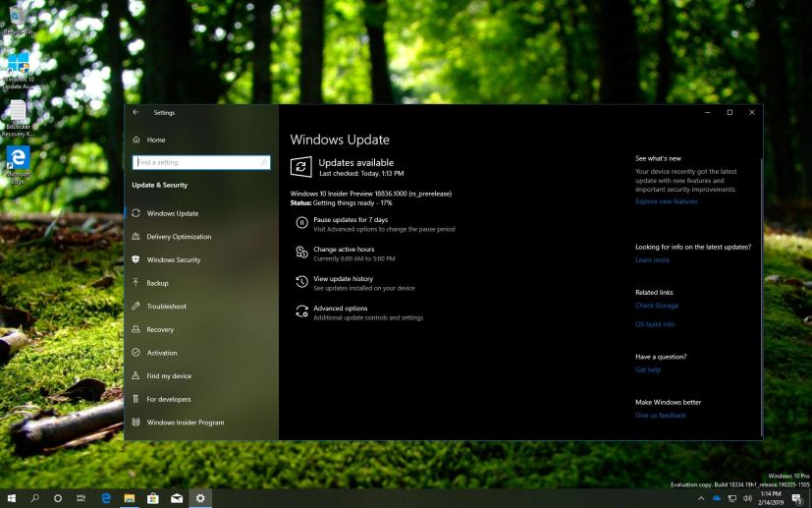Viewport: 812px width, 508px height.
Task: Click the Settings gear taskbar icon
Action: [x=200, y=498]
